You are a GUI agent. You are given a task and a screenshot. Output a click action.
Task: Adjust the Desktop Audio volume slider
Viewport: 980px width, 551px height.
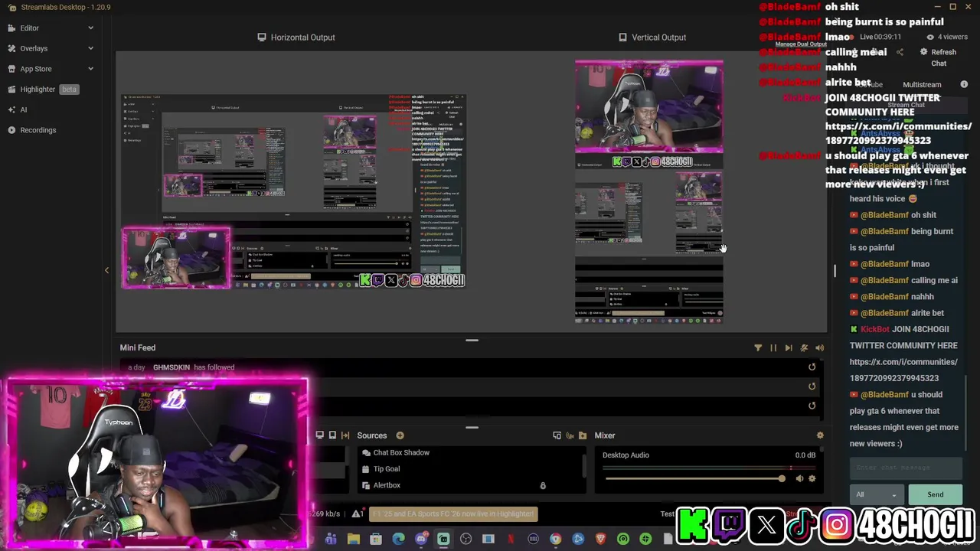[x=695, y=479]
